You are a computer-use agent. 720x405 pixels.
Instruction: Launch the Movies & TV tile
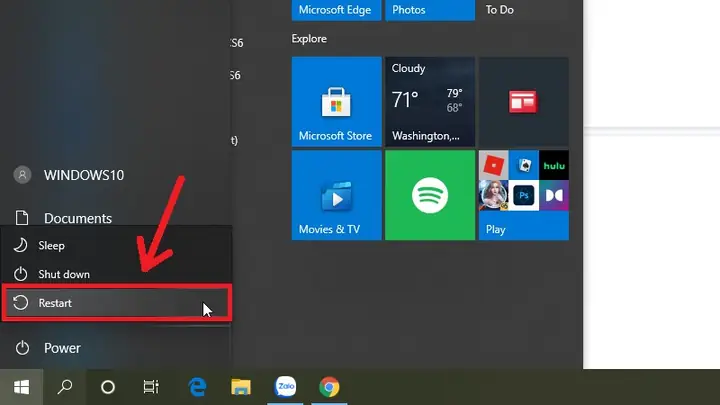[x=337, y=195]
